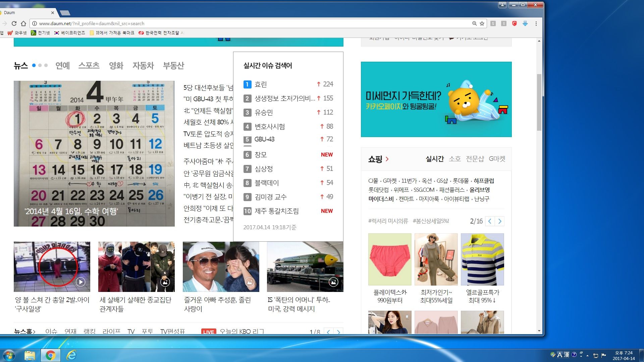Click the red shield extension icon
Image resolution: width=644 pixels, height=362 pixels.
pyautogui.click(x=515, y=23)
